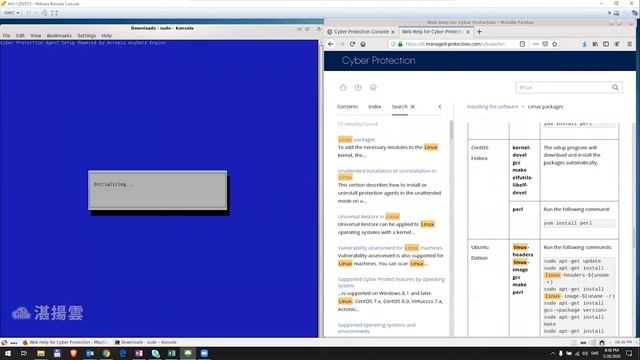The width and height of the screenshot is (640, 360).
Task: Toggle reader view in address bar
Action: tap(522, 44)
